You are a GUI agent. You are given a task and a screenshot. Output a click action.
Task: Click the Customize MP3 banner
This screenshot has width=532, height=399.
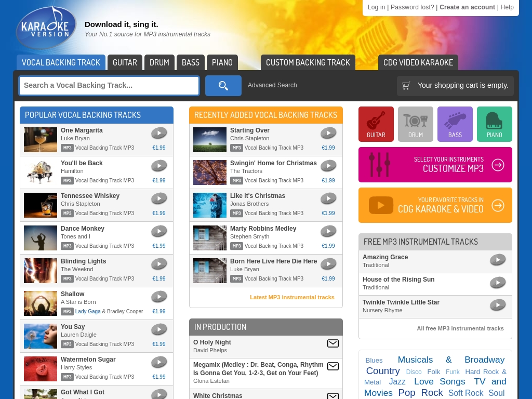point(435,165)
